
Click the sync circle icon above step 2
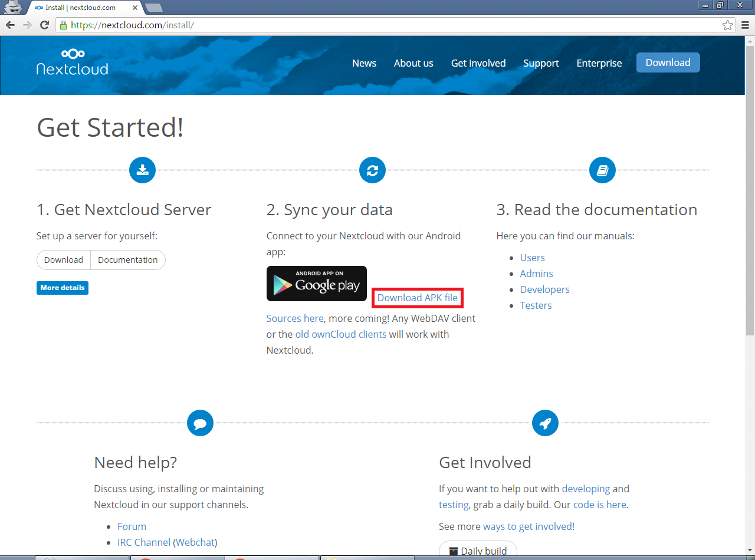[x=372, y=170]
